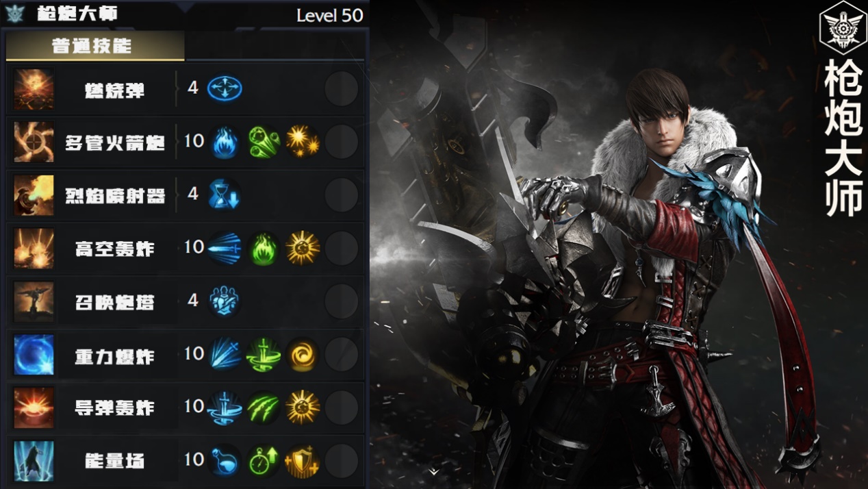Expand the down chevron below the character
Image resolution: width=868 pixels, height=489 pixels.
[434, 471]
